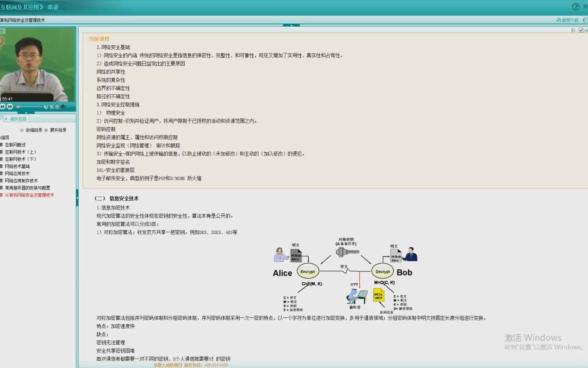Open chapter 互联网技术（下）
The image size is (588, 368).
click(x=20, y=159)
